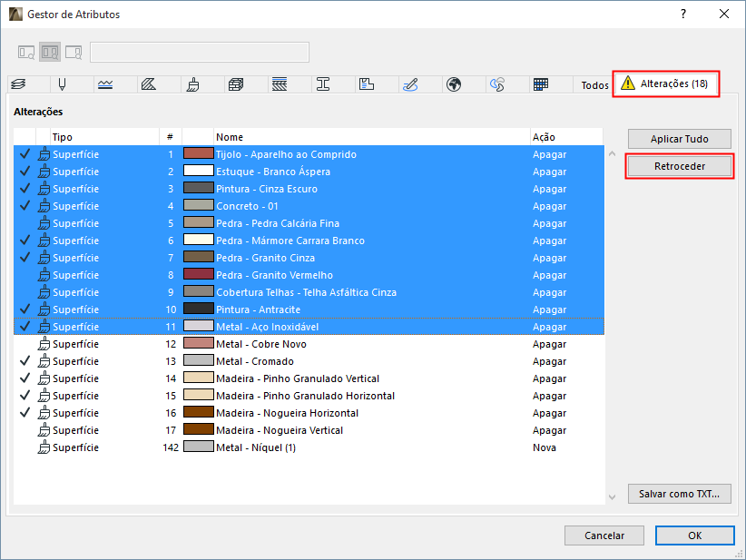Toggle checkmark for Pintura - Cinza Escuro
This screenshot has width=746, height=560.
tap(25, 189)
